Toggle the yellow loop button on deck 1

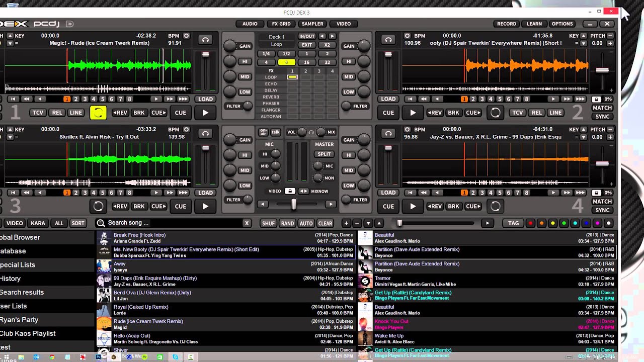98,113
